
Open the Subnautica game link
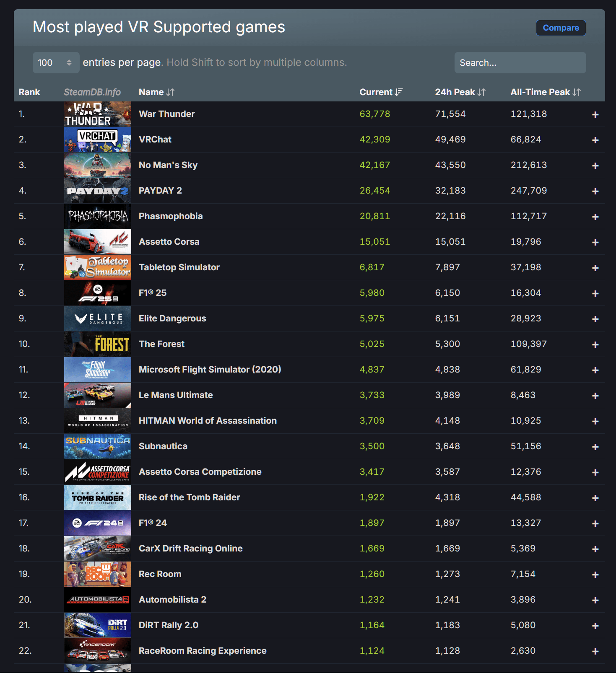(x=163, y=446)
